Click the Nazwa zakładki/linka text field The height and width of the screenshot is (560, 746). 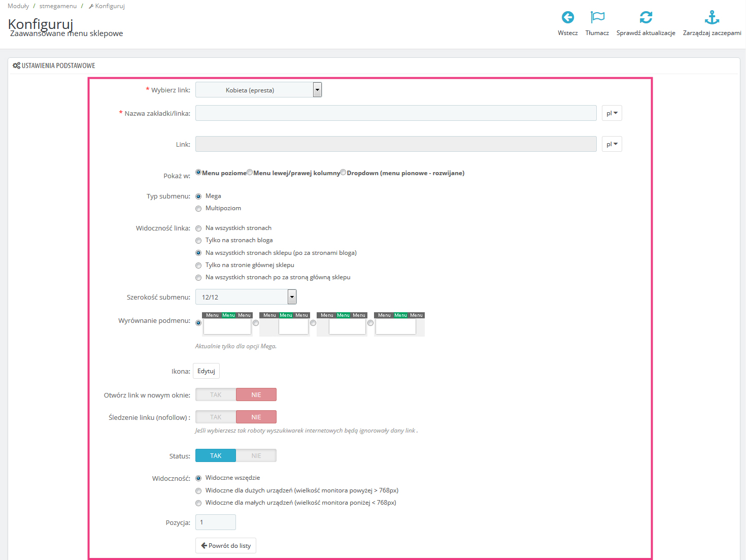[396, 113]
